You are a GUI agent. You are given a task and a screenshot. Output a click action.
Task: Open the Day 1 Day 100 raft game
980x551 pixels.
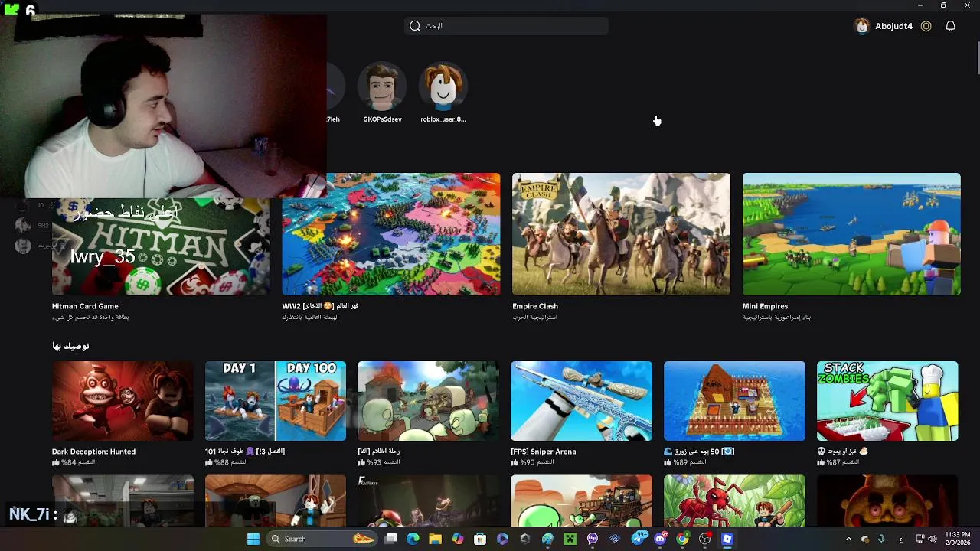coord(276,401)
